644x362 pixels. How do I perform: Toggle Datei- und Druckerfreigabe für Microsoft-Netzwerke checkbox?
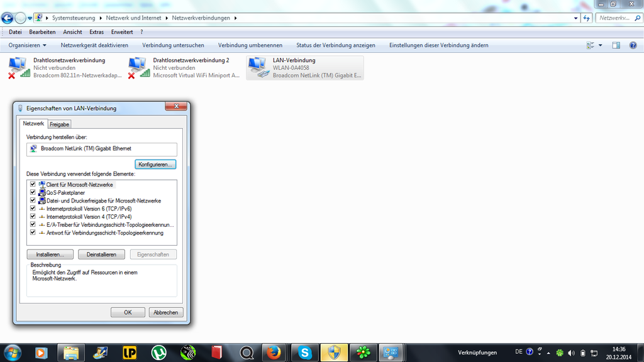point(33,200)
